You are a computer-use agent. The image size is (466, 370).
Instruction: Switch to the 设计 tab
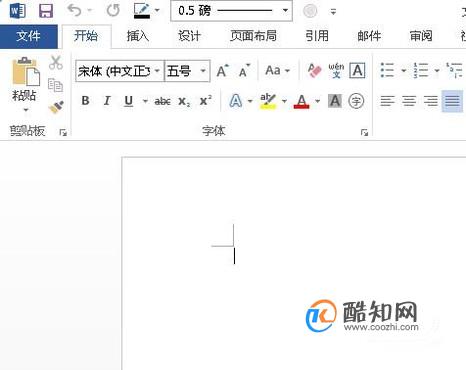pyautogui.click(x=189, y=36)
